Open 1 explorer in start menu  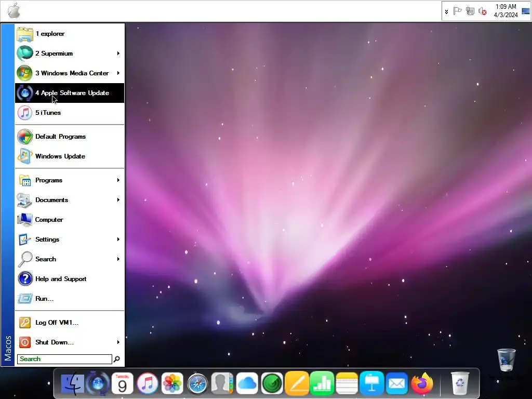tap(70, 34)
